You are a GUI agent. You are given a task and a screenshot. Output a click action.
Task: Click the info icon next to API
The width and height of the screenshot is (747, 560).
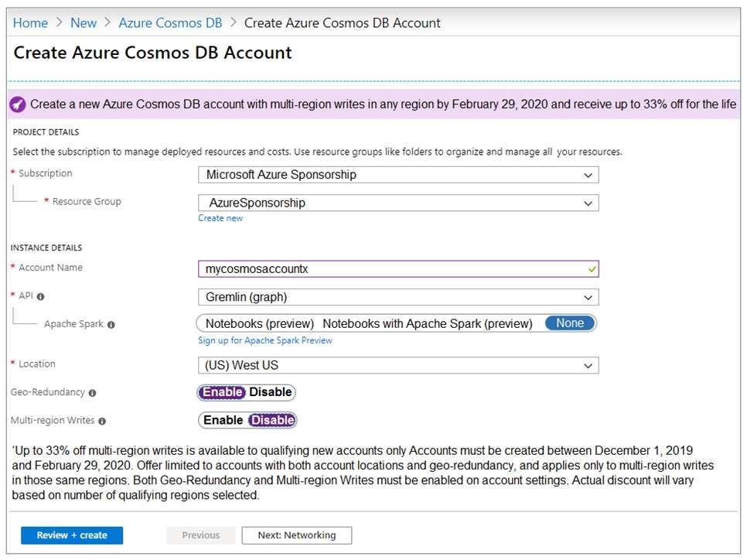(x=40, y=296)
